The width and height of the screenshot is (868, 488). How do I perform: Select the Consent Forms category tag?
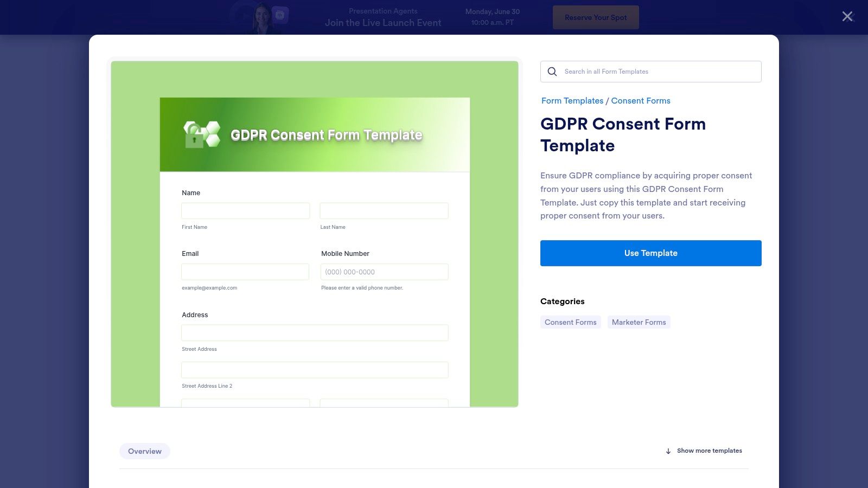point(570,322)
